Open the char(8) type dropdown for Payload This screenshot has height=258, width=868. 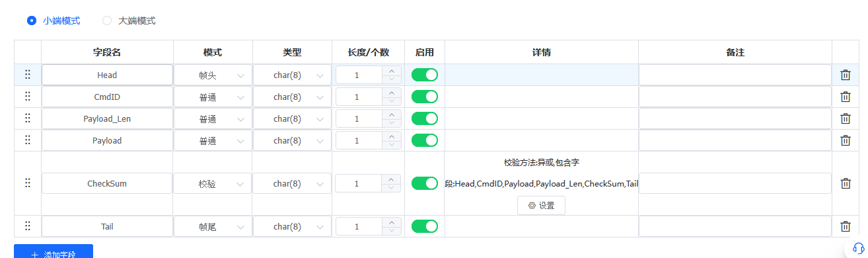292,140
